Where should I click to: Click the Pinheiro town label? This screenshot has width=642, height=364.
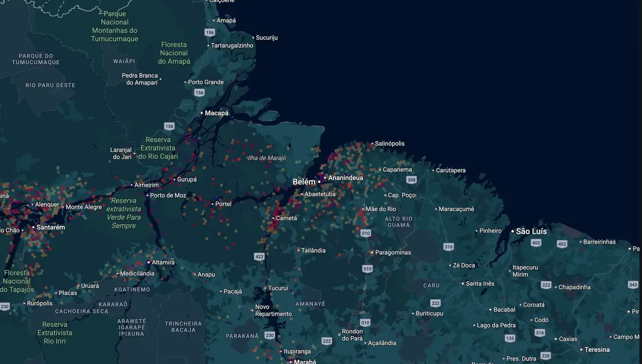490,231
